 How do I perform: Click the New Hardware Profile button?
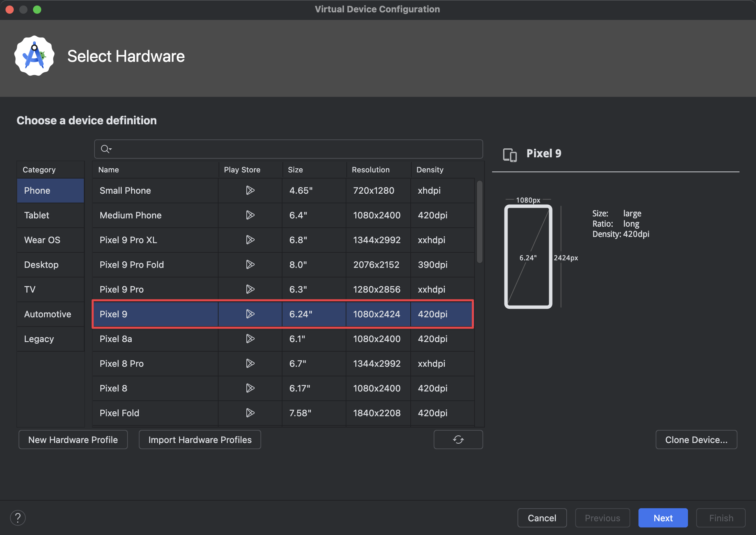click(x=73, y=440)
